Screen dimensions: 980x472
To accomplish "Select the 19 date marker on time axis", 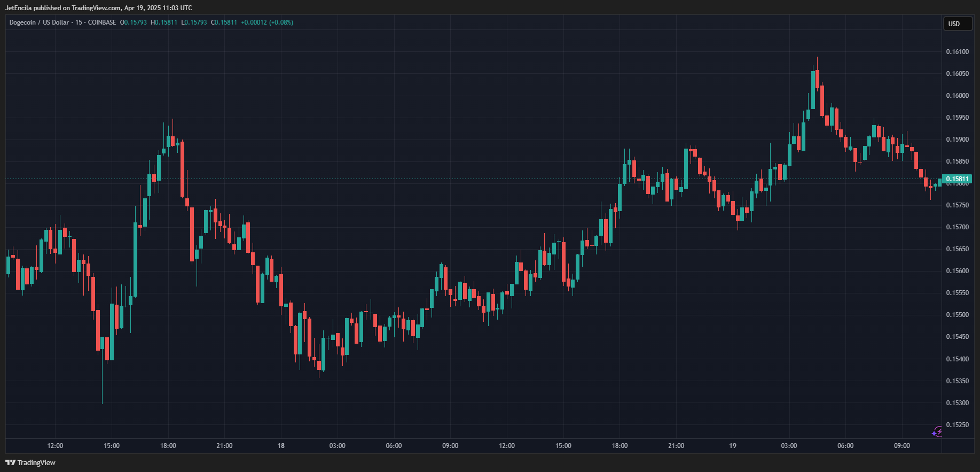I will coord(733,446).
